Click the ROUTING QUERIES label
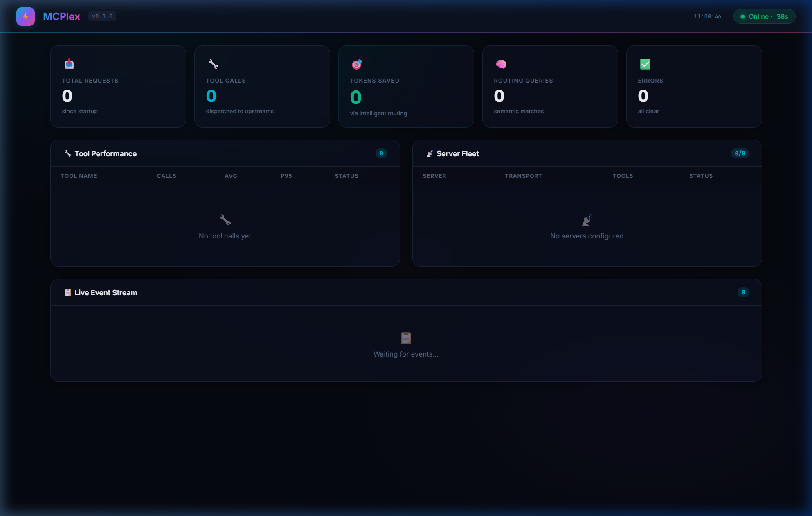This screenshot has width=812, height=516. 523,81
